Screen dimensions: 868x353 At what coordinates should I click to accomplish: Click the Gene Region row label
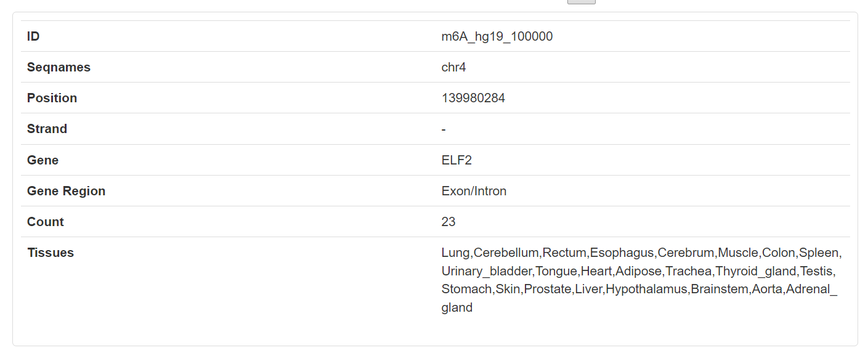coord(66,191)
